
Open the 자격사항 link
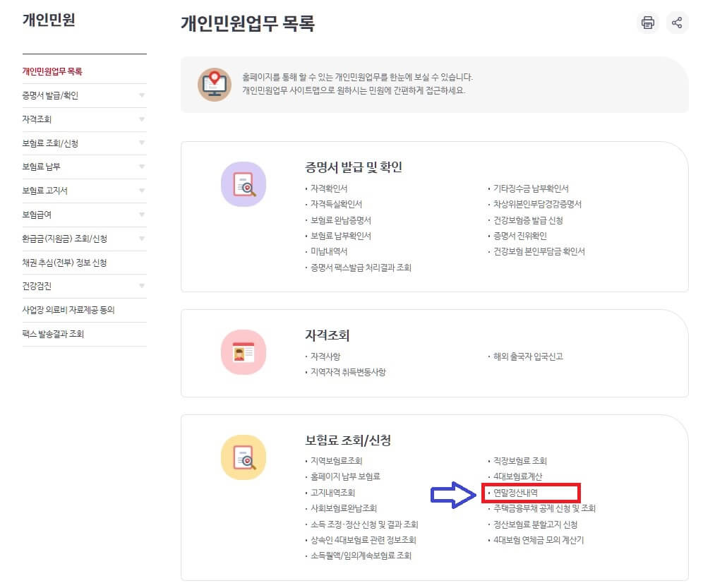pyautogui.click(x=325, y=356)
